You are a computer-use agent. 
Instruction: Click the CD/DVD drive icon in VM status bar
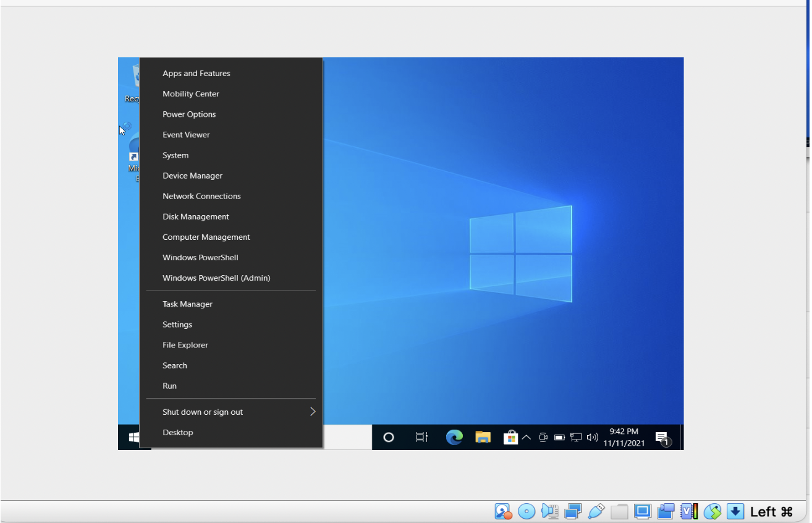tap(526, 511)
